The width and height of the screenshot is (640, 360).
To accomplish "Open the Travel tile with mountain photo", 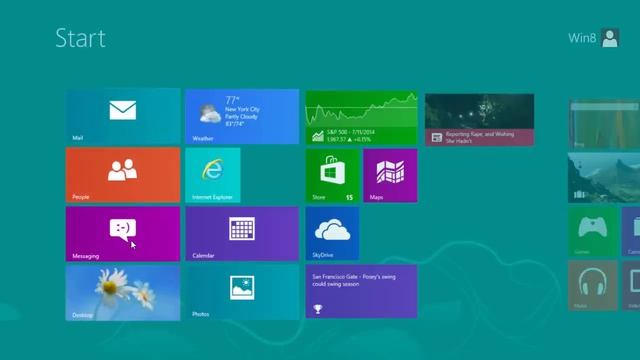I will (x=604, y=178).
